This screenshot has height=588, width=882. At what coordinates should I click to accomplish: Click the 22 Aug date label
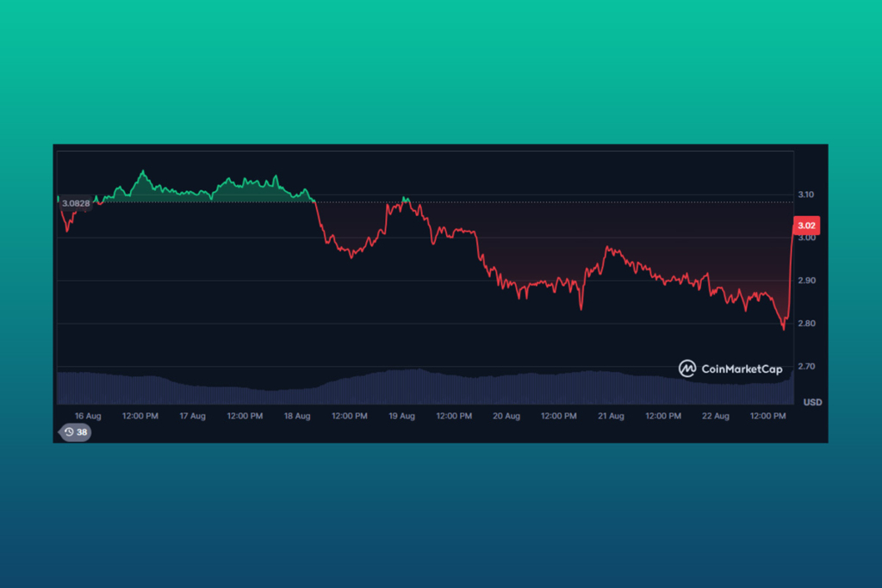tap(715, 415)
